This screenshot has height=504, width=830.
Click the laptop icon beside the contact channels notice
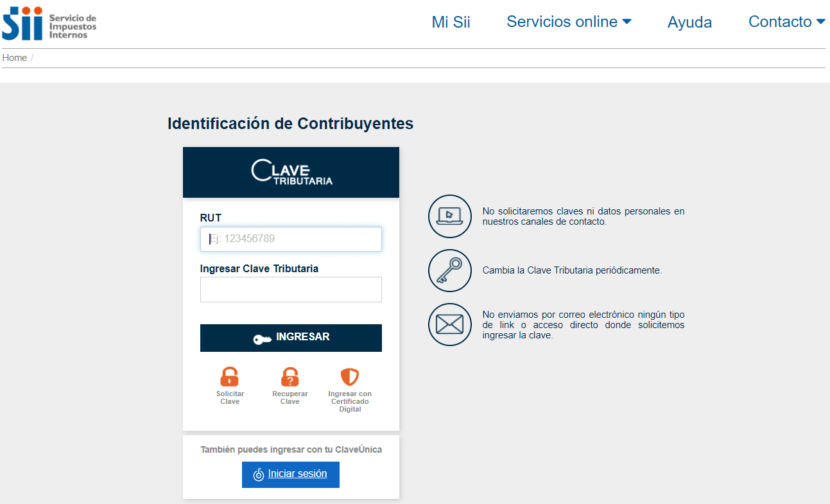point(450,216)
